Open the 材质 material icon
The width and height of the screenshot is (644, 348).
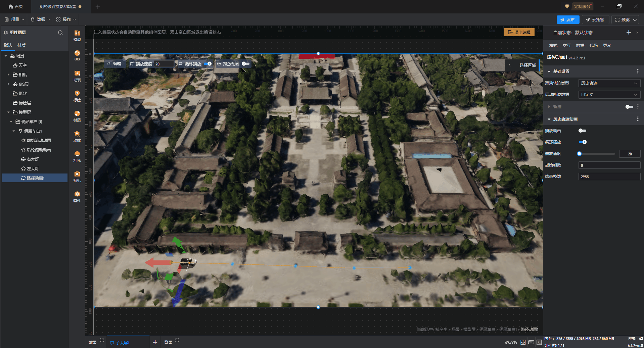(x=77, y=116)
